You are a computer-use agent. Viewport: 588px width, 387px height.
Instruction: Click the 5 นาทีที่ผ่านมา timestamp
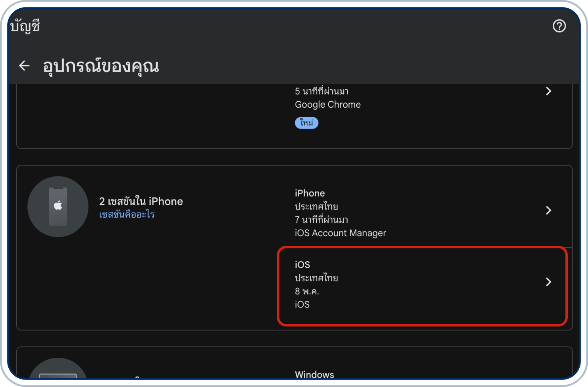click(322, 91)
